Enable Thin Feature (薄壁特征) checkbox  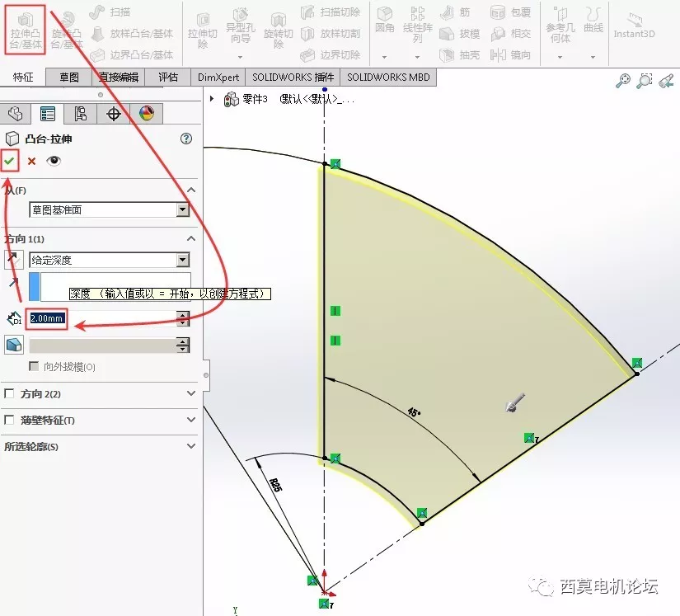click(x=9, y=420)
